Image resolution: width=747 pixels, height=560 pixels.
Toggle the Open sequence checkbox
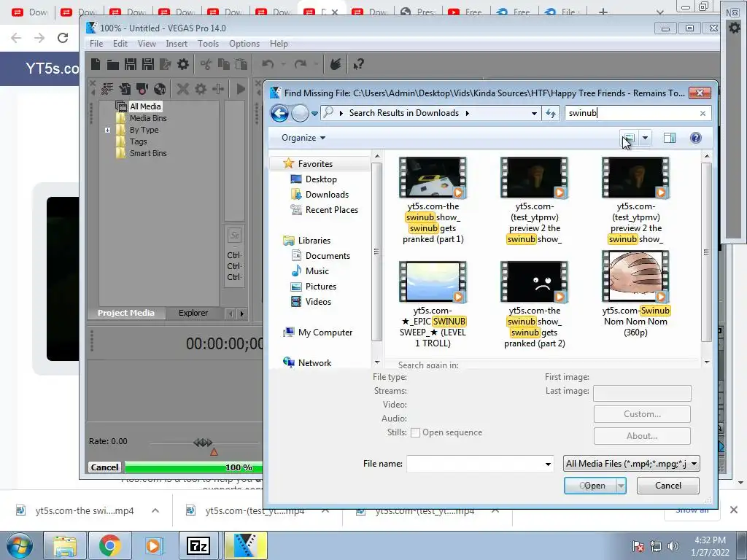tap(415, 433)
